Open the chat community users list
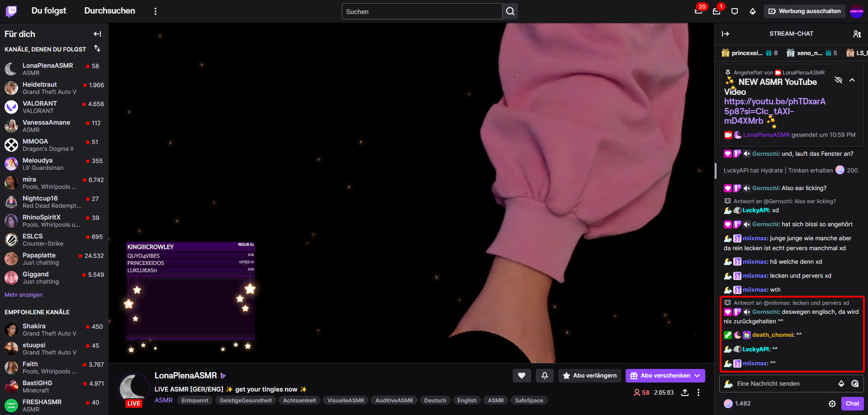 pyautogui.click(x=857, y=34)
